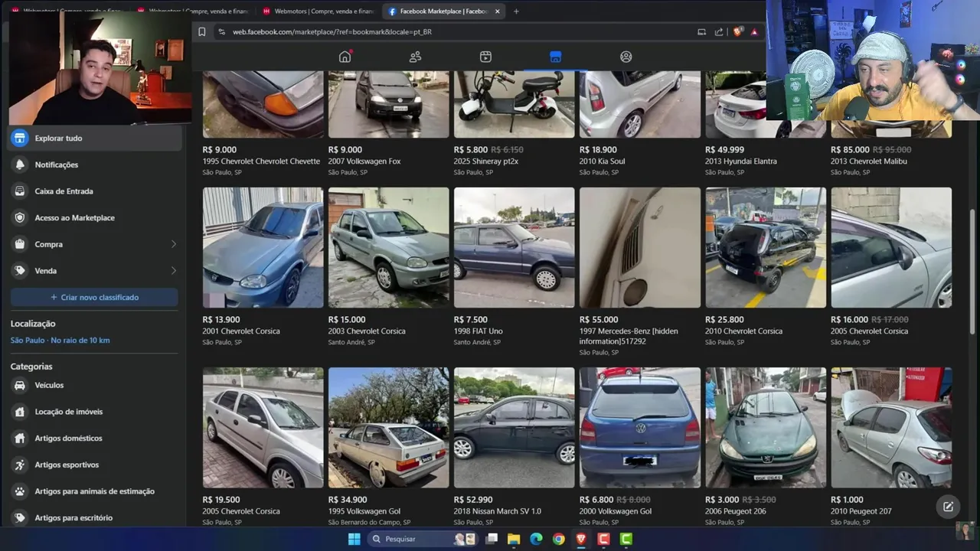
Task: Click the Explorar tudo sidebar icon
Action: click(x=20, y=138)
